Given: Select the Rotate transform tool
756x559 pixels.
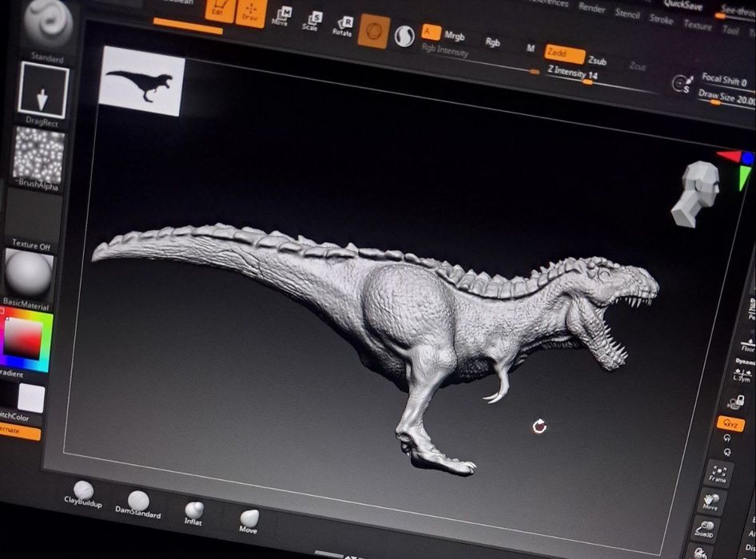Looking at the screenshot, I should point(343,27).
